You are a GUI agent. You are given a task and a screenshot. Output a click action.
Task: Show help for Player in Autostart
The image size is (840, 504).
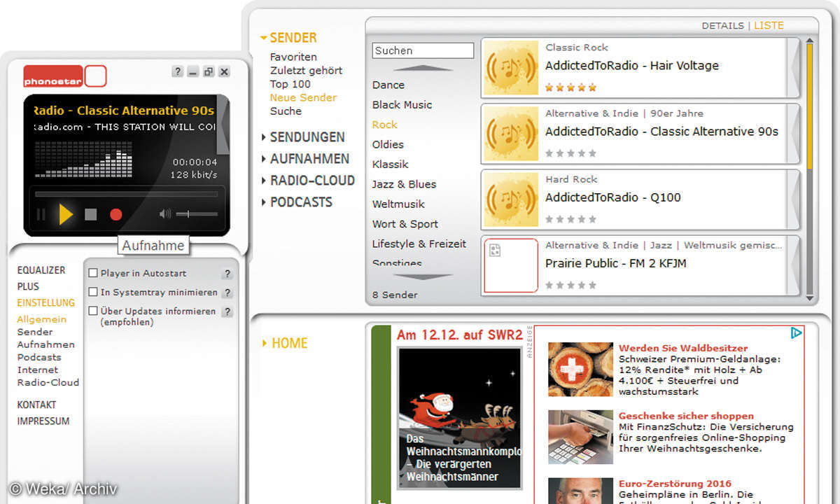pos(227,274)
